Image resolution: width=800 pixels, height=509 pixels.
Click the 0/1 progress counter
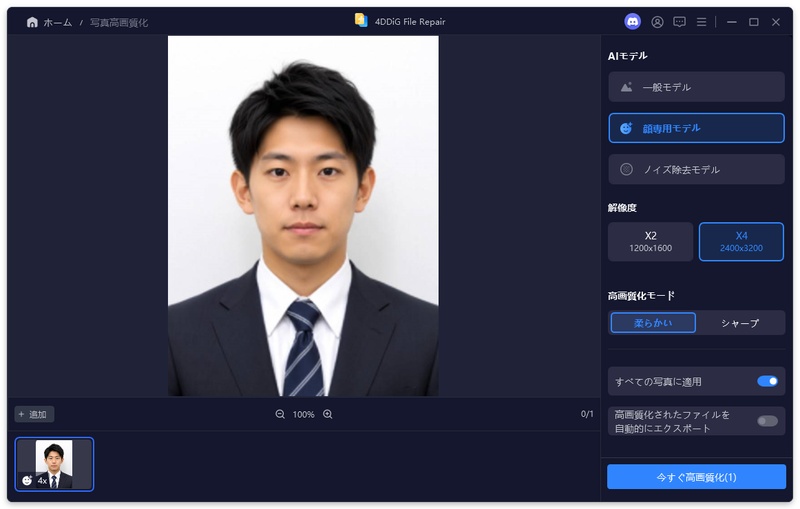pos(587,414)
